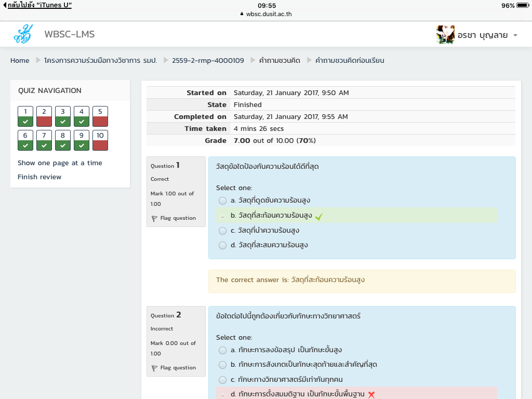The width and height of the screenshot is (532, 399).
Task: Select radio option d in Question 1
Action: [x=222, y=245]
